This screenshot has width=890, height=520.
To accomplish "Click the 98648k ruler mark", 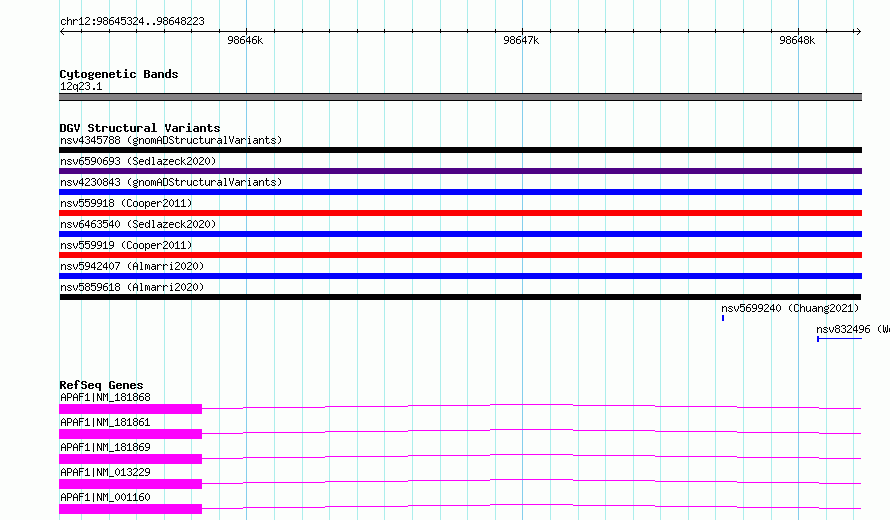I will (x=797, y=40).
